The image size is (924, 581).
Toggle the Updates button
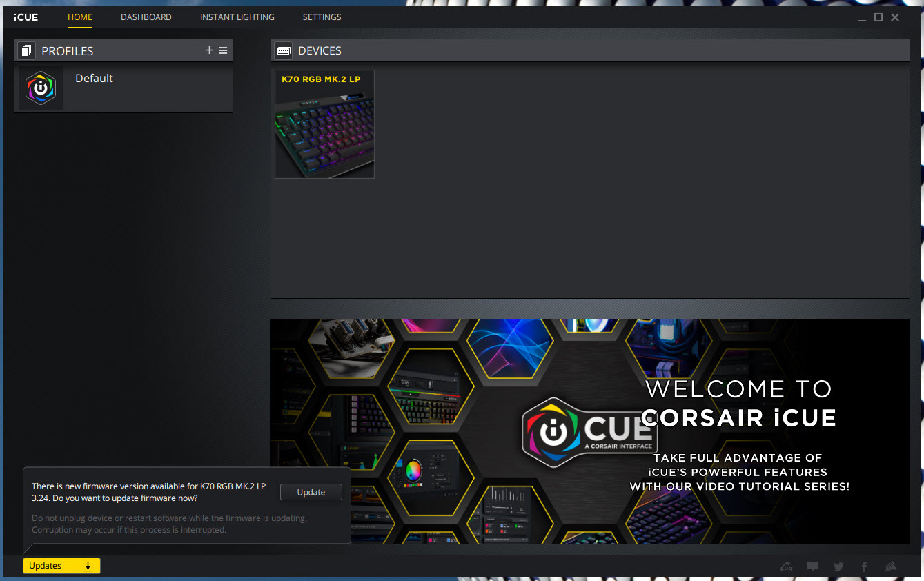[x=61, y=566]
